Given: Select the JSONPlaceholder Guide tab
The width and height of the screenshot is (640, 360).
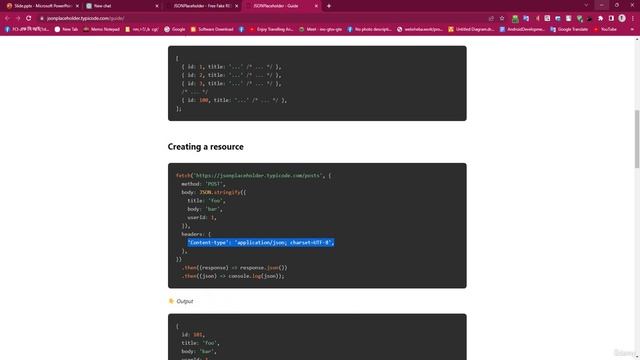Looking at the screenshot, I should coord(281,6).
